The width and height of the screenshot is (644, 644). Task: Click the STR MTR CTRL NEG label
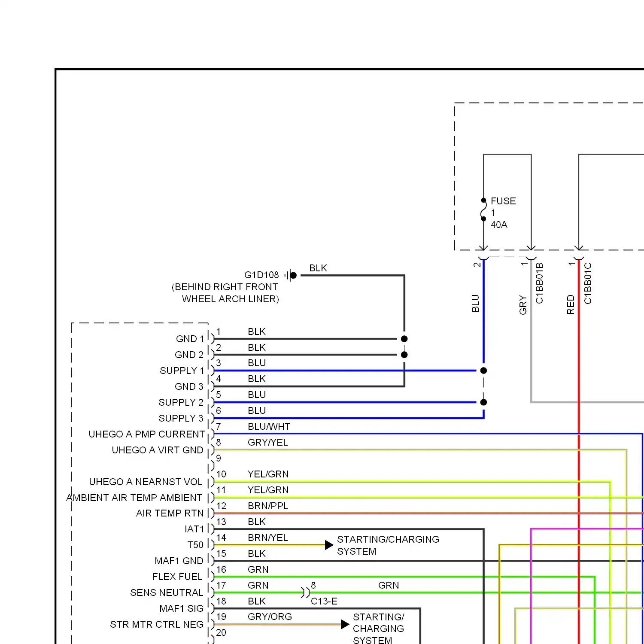point(157,624)
